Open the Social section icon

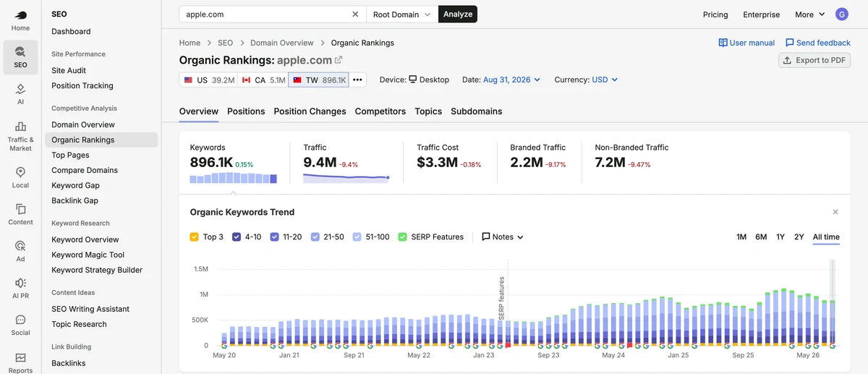[20, 320]
